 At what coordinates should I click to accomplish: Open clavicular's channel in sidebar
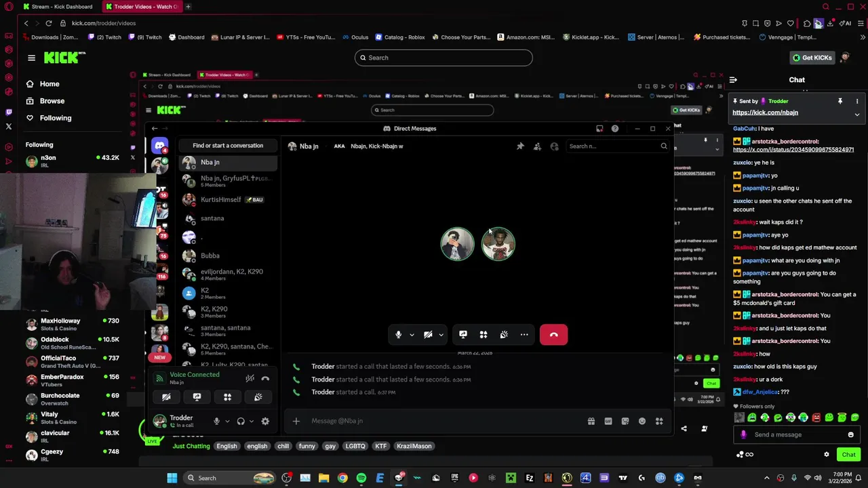coord(73,436)
